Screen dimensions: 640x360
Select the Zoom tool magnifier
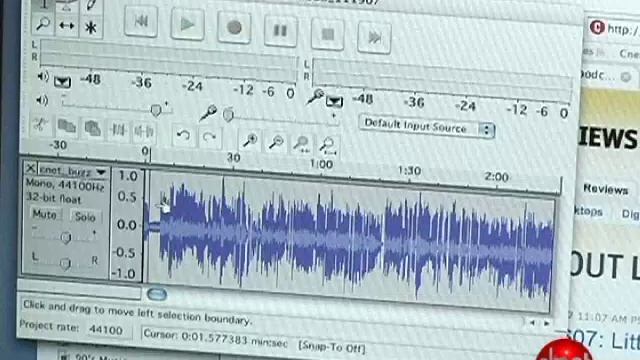tap(43, 24)
